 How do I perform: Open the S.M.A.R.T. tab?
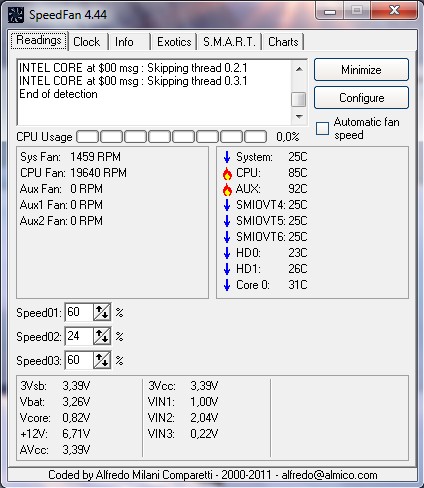pos(229,42)
